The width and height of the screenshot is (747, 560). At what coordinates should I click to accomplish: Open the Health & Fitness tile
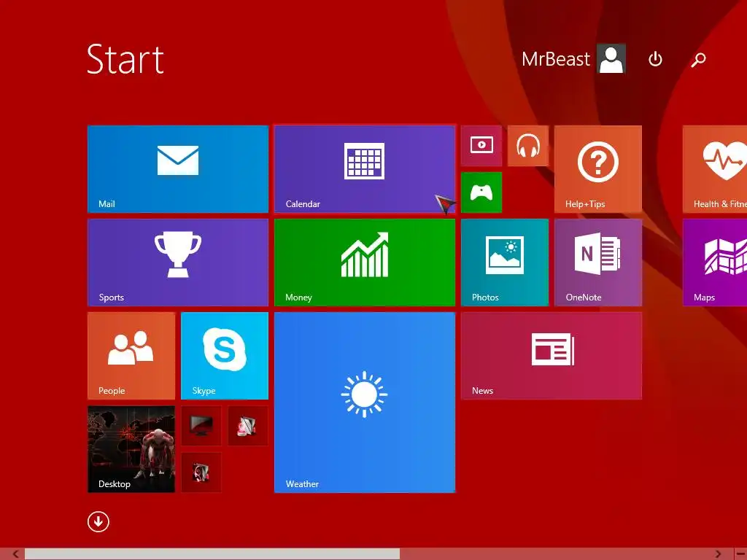(x=715, y=169)
